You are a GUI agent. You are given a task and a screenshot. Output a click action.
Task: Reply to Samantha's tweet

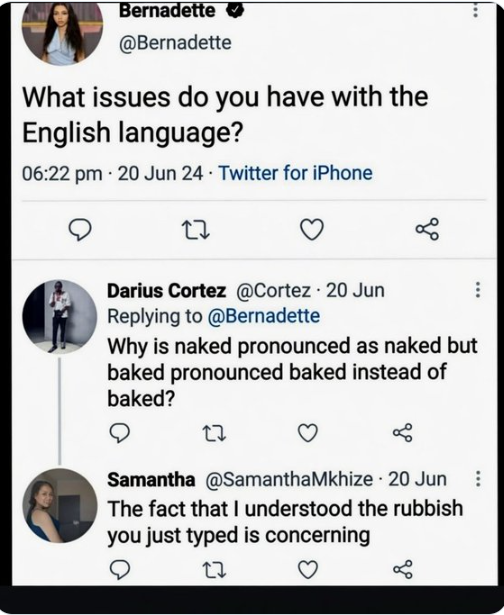click(119, 570)
